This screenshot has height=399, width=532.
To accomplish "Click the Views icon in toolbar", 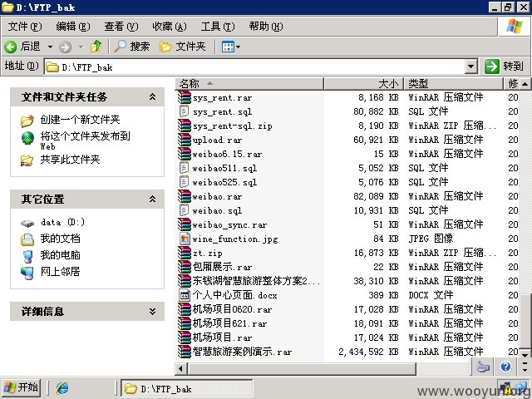I will pos(228,47).
